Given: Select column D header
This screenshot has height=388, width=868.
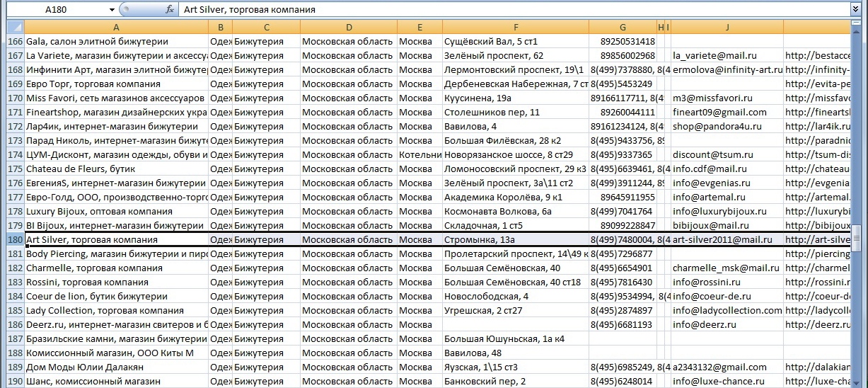Looking at the screenshot, I should coord(348,28).
